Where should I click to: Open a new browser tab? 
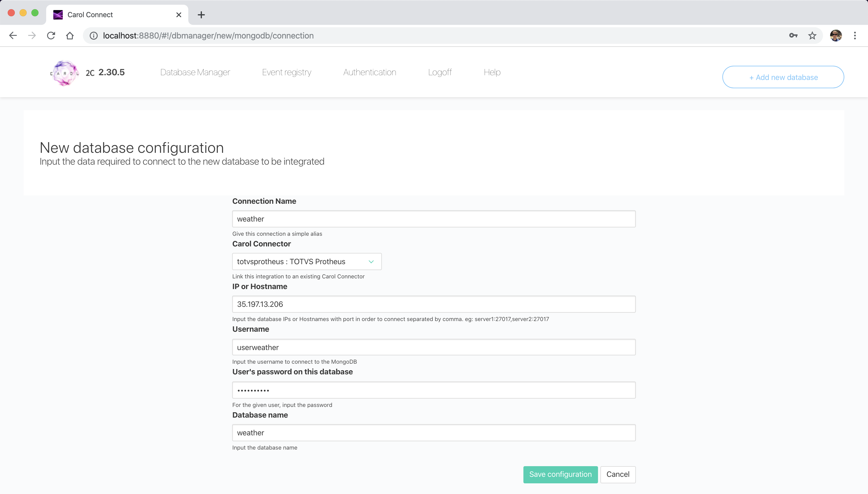pos(201,15)
